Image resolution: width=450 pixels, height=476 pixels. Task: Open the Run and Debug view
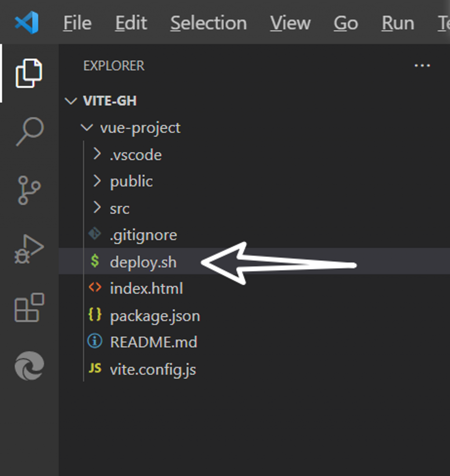29,249
